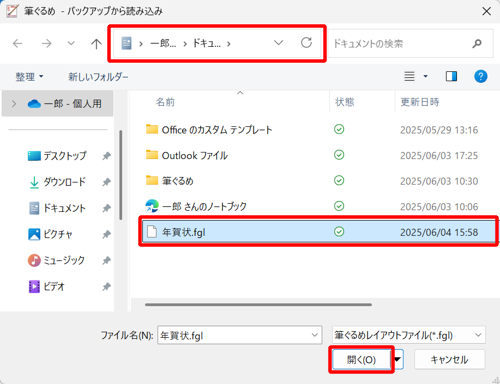500x384 pixels.
Task: Click the Edge icon of 一郎 さんのノートブック
Action: (152, 206)
